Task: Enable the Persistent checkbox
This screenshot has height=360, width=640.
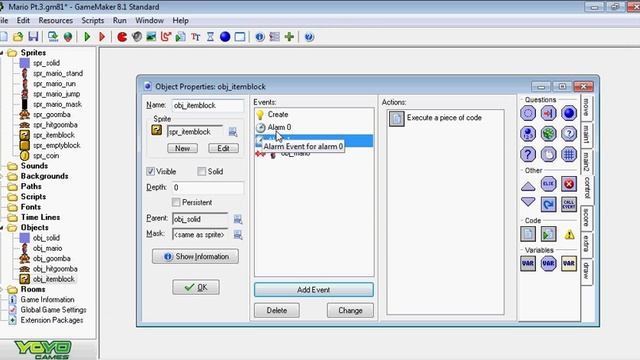Action: [176, 202]
